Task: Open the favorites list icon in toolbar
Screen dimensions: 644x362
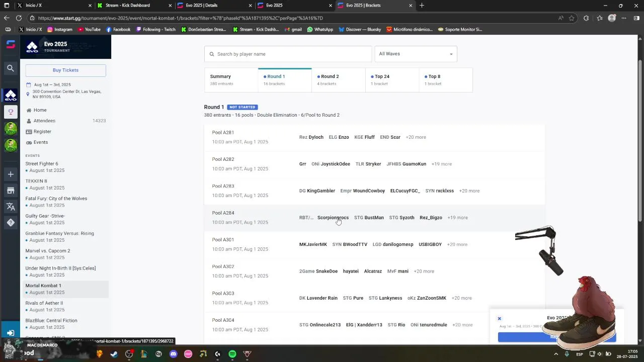Action: [599, 18]
